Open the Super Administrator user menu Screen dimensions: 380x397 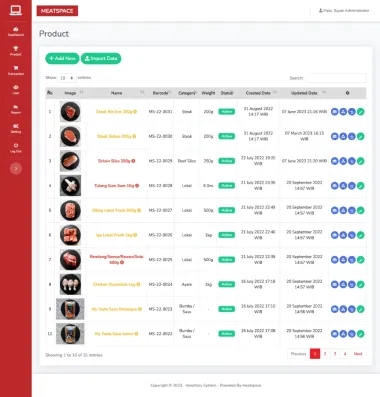[x=344, y=11]
